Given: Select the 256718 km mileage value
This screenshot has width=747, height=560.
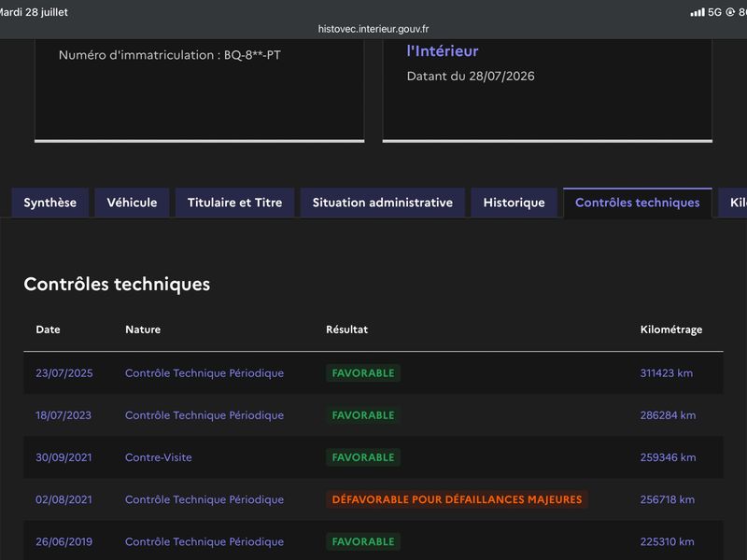Looking at the screenshot, I should click(x=668, y=499).
